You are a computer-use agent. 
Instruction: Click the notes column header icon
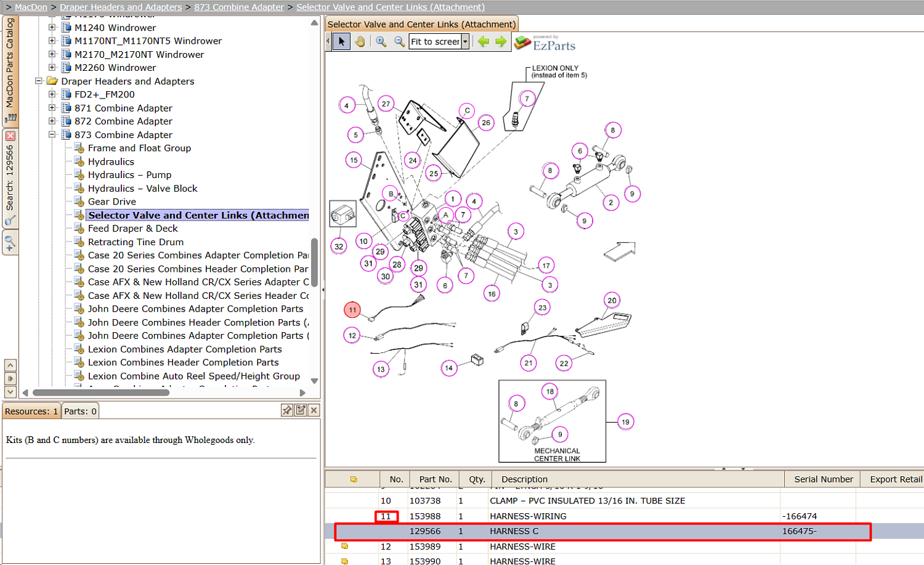click(354, 479)
